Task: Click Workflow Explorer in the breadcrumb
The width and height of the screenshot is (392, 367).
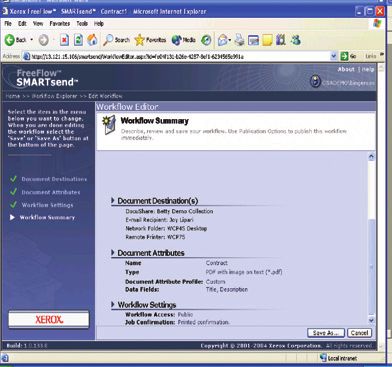Action: (x=54, y=96)
